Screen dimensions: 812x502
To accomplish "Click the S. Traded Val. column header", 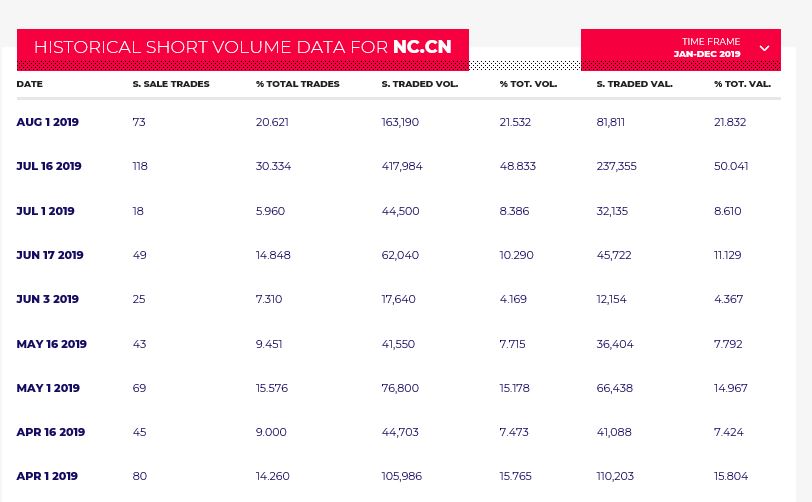I will tap(634, 84).
